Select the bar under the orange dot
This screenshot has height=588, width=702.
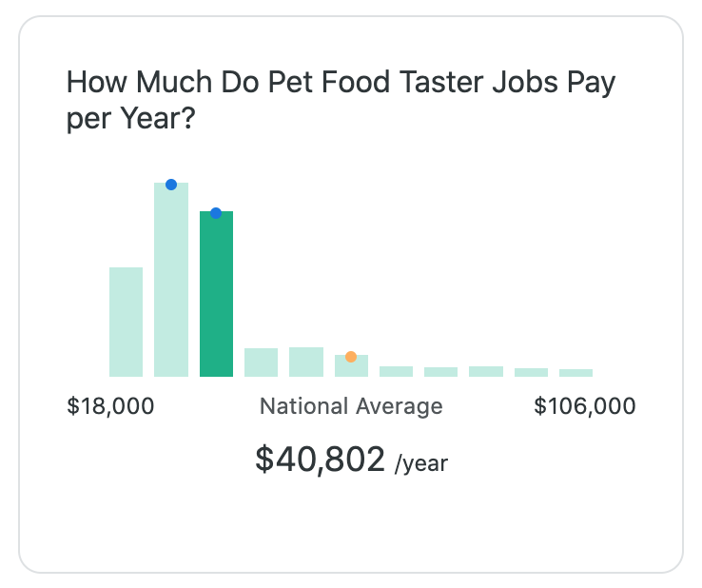351,366
